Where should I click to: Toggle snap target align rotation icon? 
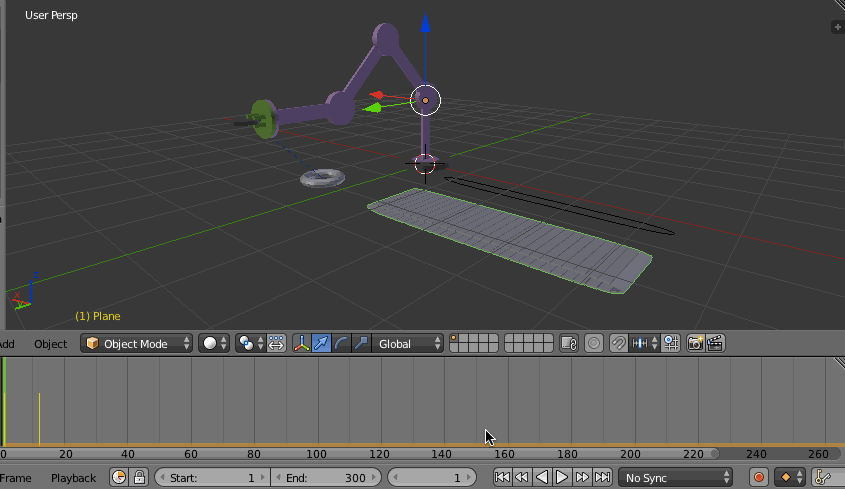[x=671, y=343]
